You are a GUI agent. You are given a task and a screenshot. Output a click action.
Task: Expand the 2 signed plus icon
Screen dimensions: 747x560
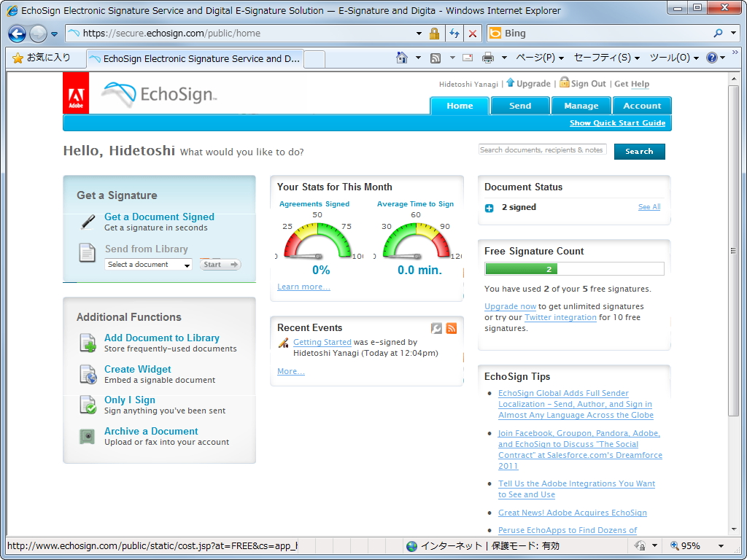(x=489, y=208)
